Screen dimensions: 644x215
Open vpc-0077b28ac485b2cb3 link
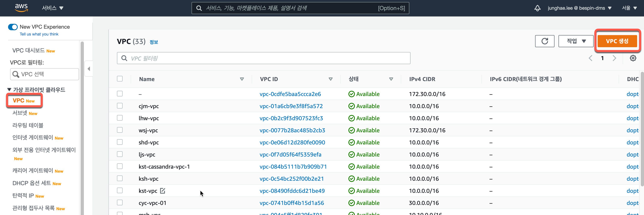[x=292, y=130]
